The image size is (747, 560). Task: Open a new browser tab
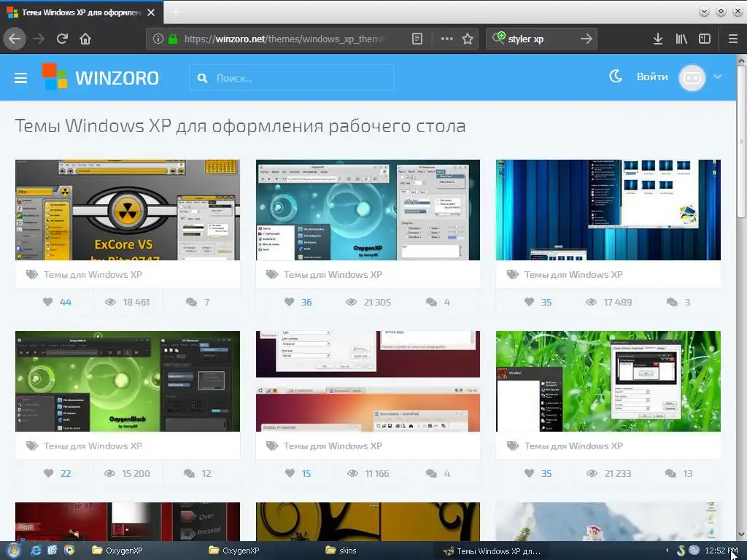pos(175,12)
